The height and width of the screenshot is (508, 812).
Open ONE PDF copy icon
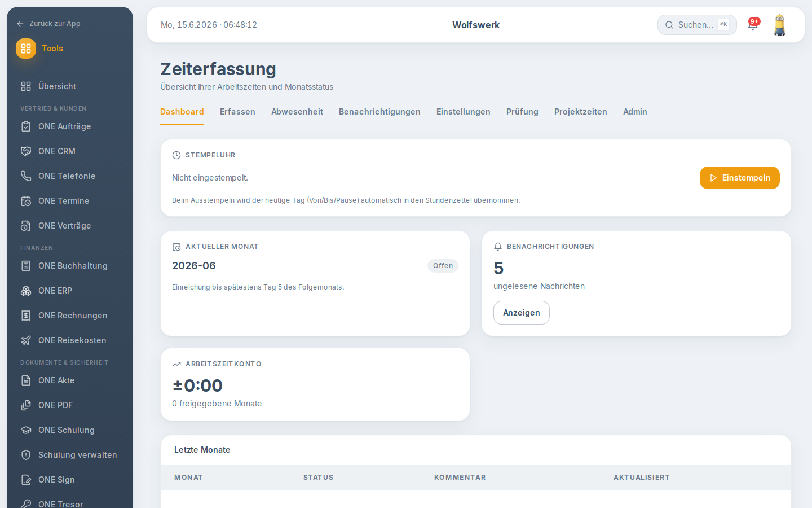point(26,405)
